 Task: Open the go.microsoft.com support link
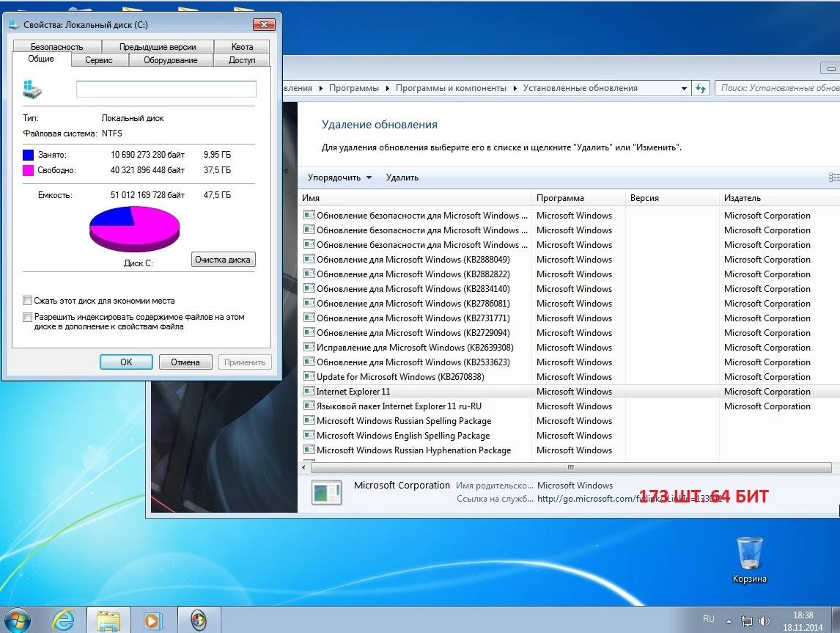pyautogui.click(x=630, y=499)
